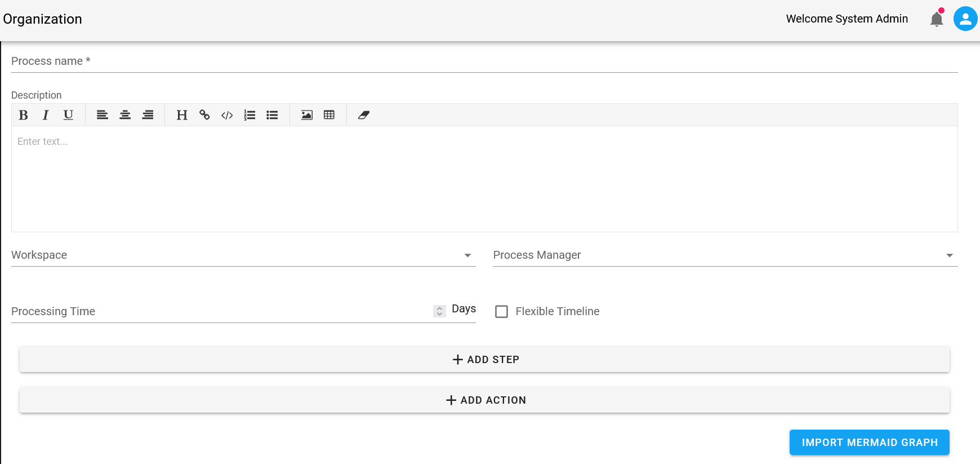Toggle underline text formatting
The image size is (980, 464).
(68, 115)
